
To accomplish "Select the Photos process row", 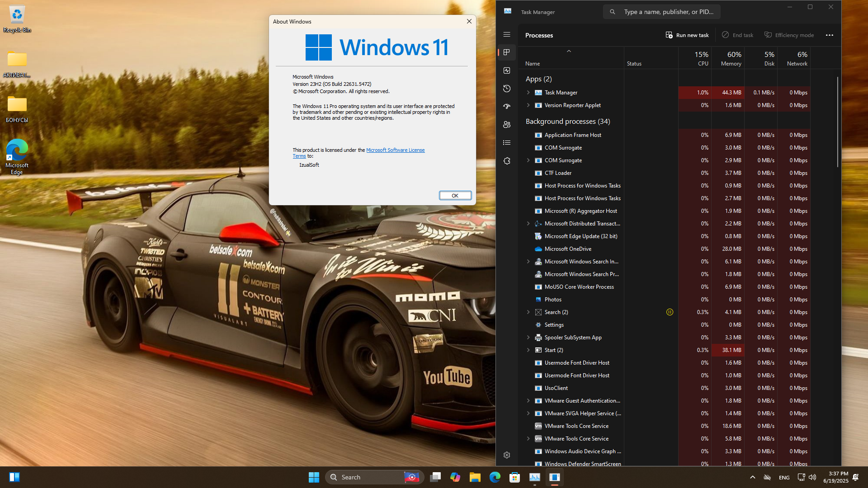I will point(664,299).
